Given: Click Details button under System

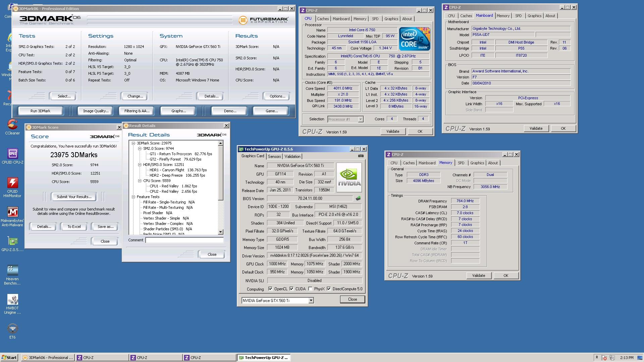Looking at the screenshot, I should coord(211,96).
